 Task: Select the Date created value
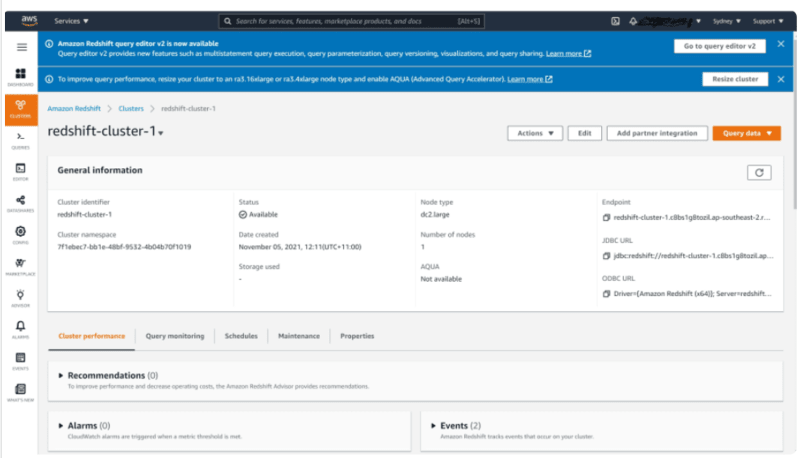tap(300, 247)
